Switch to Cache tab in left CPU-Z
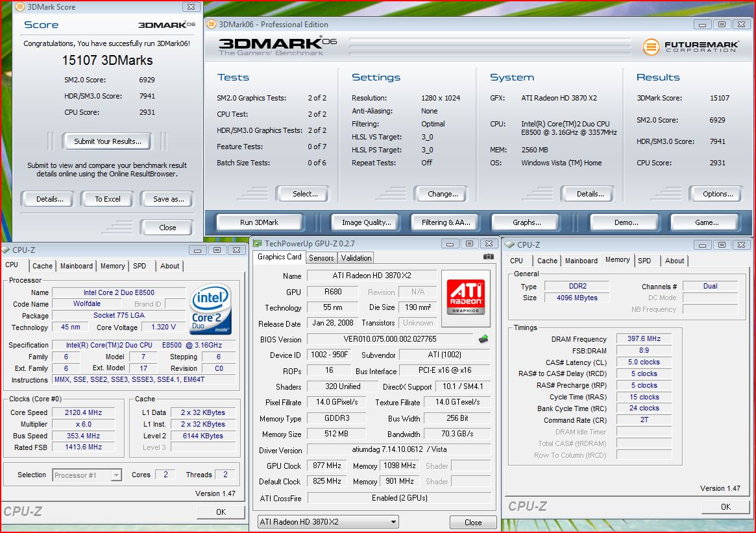The width and height of the screenshot is (756, 533). click(42, 266)
